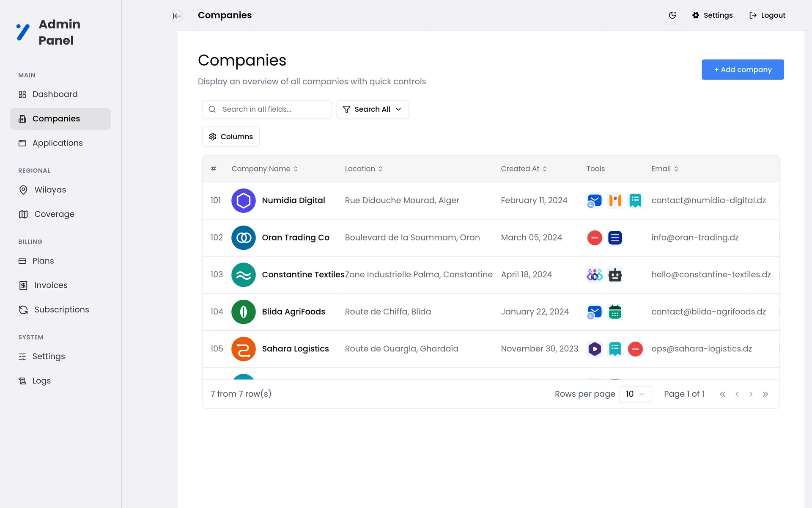The image size is (812, 508).
Task: Sort by Created At column
Action: (x=524, y=168)
